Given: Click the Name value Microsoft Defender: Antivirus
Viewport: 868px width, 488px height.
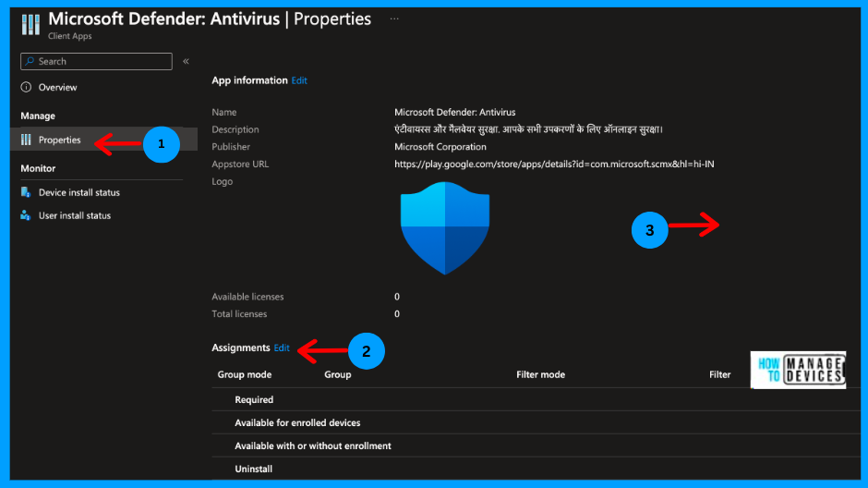Looking at the screenshot, I should pos(455,112).
